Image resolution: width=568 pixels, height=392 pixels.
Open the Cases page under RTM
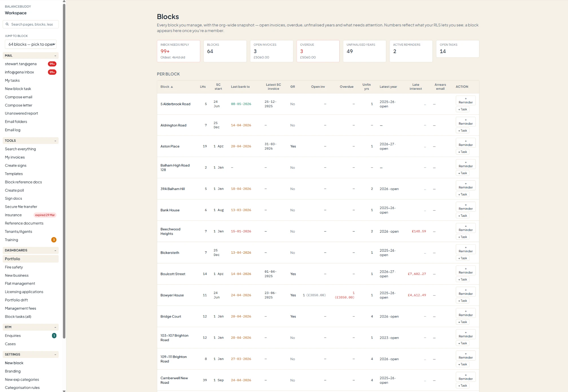(x=10, y=344)
